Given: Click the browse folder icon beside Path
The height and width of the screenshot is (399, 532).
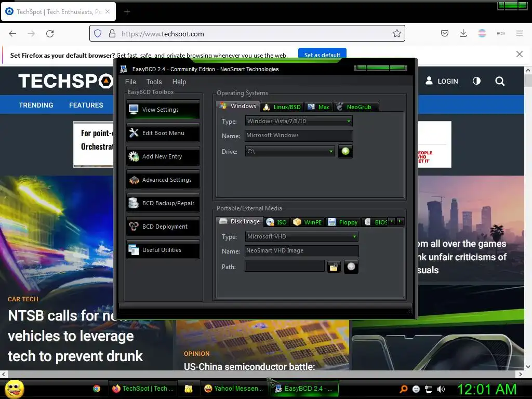Looking at the screenshot, I should (x=334, y=267).
